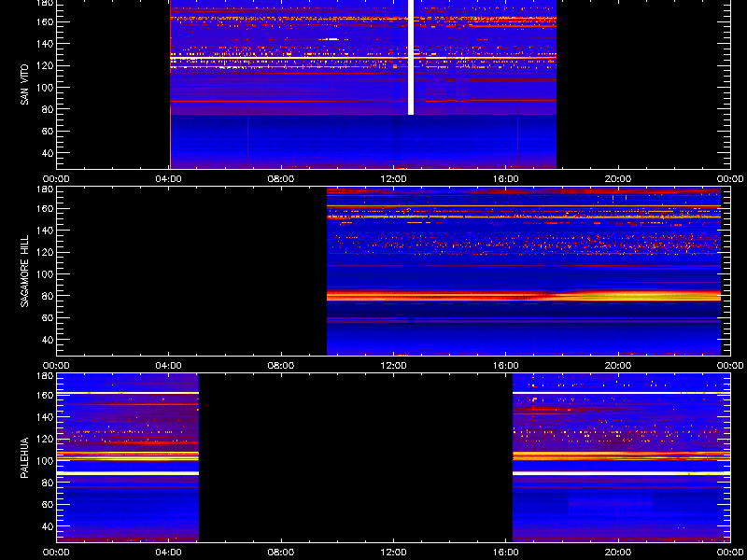Click the 08:00 time label under San Vito panel
Image resolution: width=747 pixels, height=560 pixels.
coord(281,179)
